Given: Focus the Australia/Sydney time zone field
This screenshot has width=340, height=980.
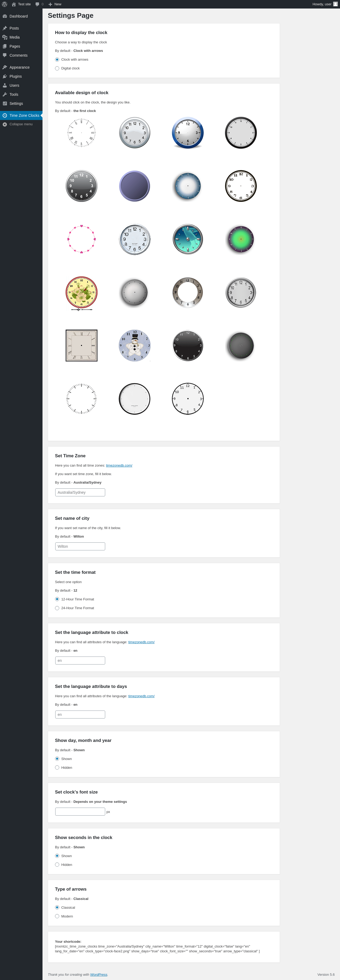Looking at the screenshot, I should click(80, 492).
